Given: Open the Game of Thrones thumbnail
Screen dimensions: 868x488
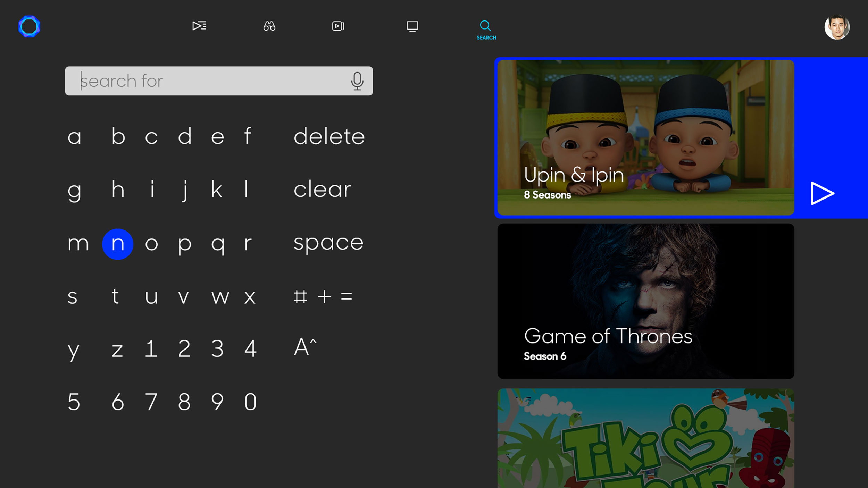Looking at the screenshot, I should pos(646,301).
